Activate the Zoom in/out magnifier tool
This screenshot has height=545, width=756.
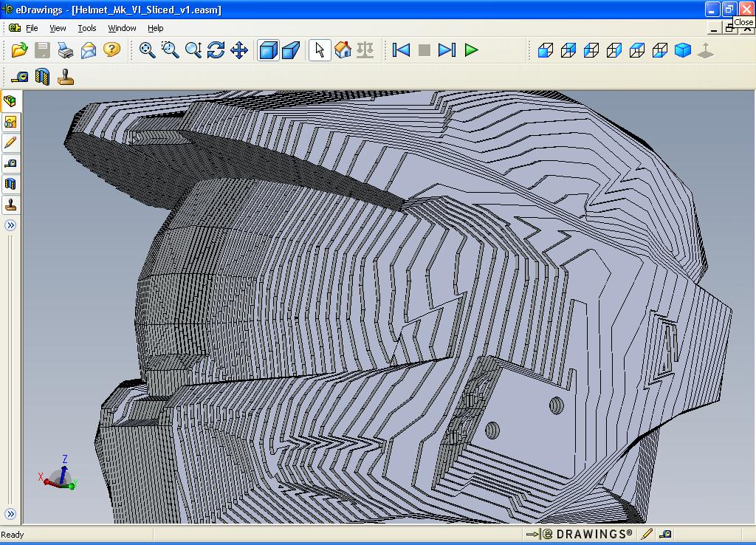[193, 50]
